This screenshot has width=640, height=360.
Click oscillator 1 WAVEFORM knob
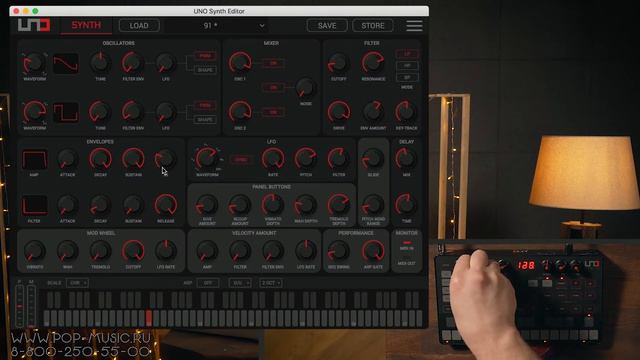coord(34,63)
